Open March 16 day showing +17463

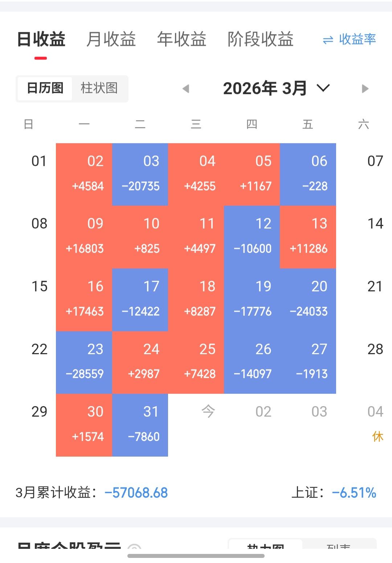point(84,300)
